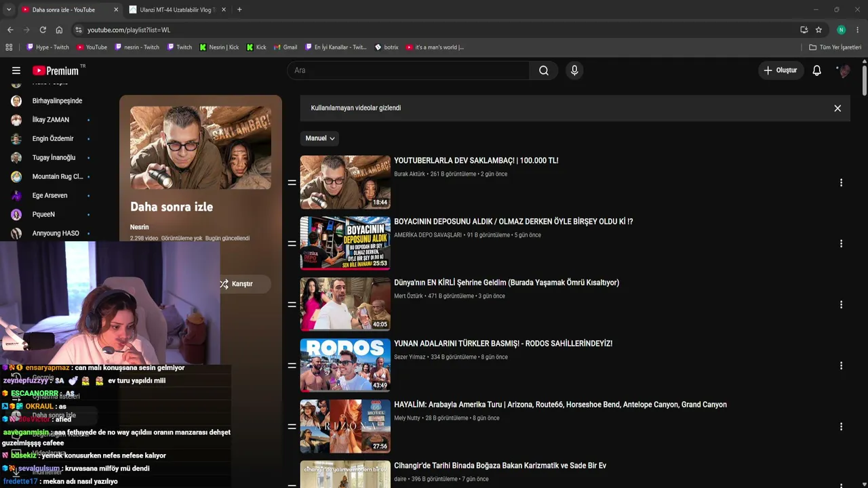This screenshot has height=488, width=868.
Task: Open the Chrome profile N avatar
Action: click(841, 30)
